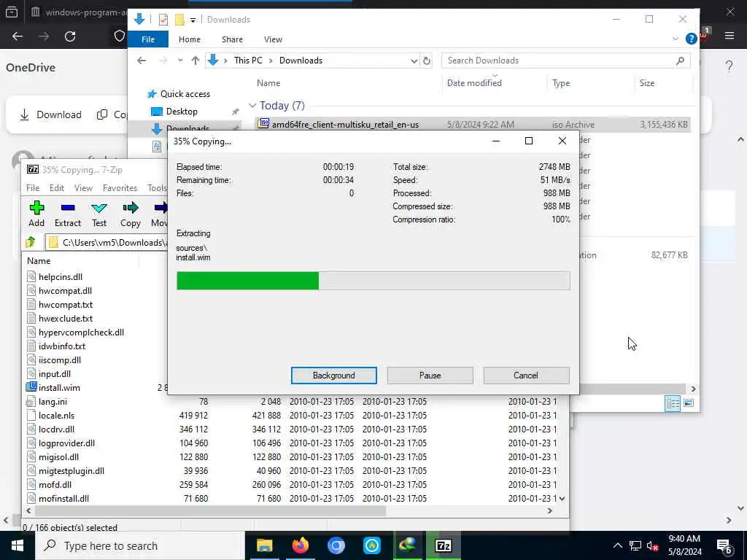Click the taskbar search box
This screenshot has width=747, height=560.
click(x=140, y=545)
